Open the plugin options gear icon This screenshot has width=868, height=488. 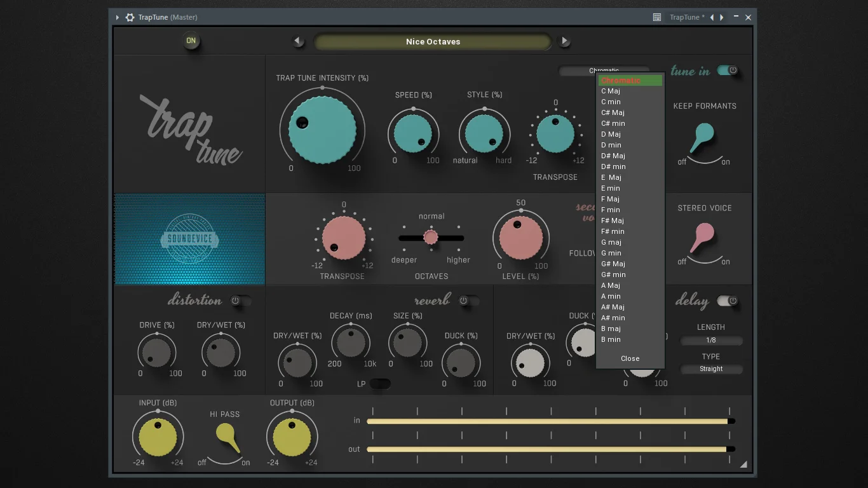(x=130, y=17)
